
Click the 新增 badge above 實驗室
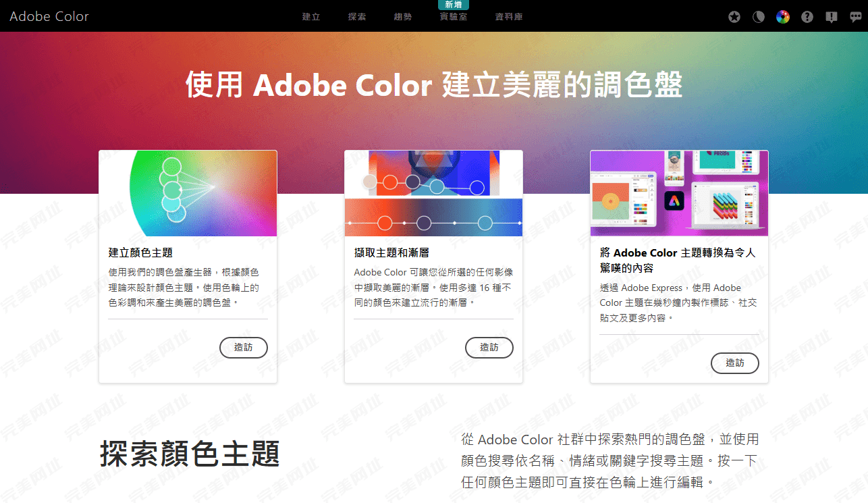tap(454, 5)
